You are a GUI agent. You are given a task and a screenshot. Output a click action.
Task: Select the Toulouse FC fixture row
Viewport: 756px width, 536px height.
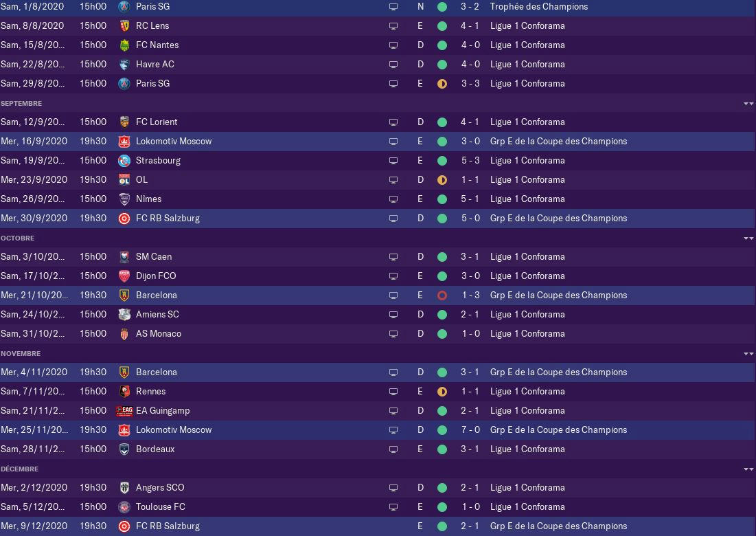coord(378,507)
